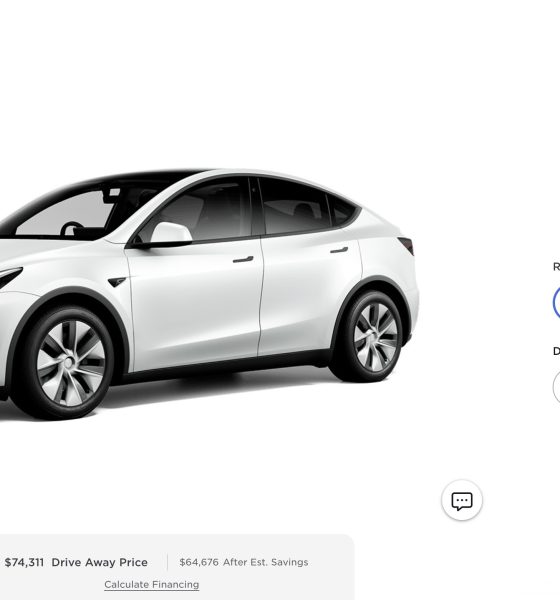Click the rear passenger window
Viewport: 560px width, 600px height.
[x=294, y=207]
